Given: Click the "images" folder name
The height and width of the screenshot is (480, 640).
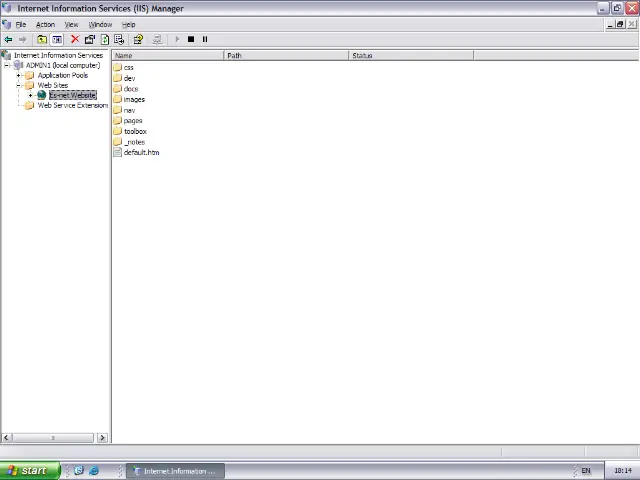Looking at the screenshot, I should click(134, 99).
